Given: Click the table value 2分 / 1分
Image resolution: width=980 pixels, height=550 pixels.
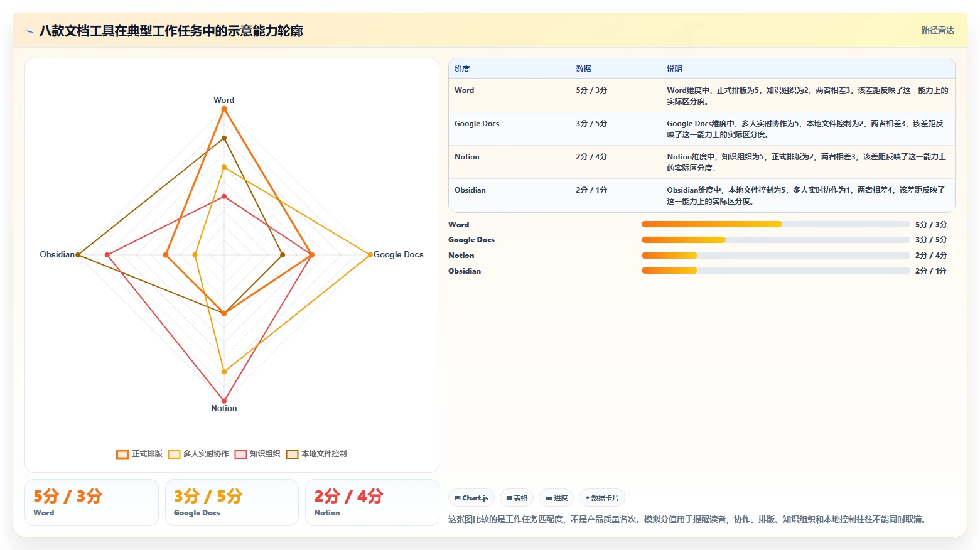Looking at the screenshot, I should click(x=591, y=190).
